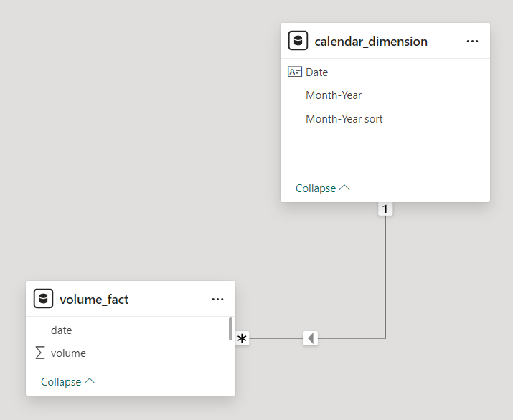This screenshot has height=420, width=513.
Task: Click the sigma icon beside volume
Action: tap(40, 353)
